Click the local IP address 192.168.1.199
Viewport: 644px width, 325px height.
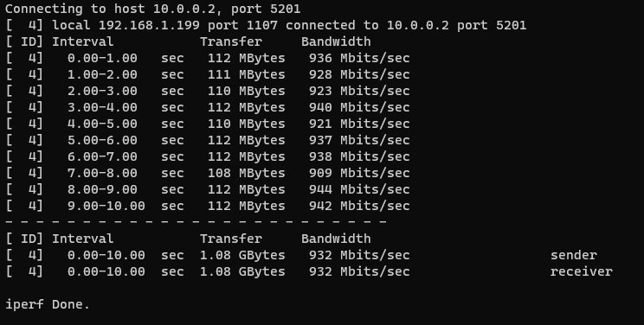point(149,25)
